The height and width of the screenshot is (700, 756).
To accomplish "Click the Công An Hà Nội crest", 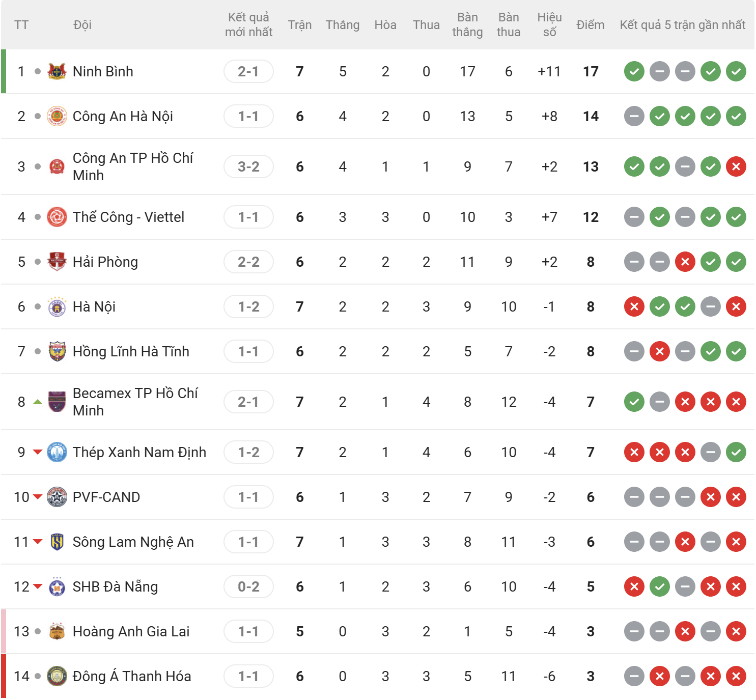I will [x=57, y=116].
